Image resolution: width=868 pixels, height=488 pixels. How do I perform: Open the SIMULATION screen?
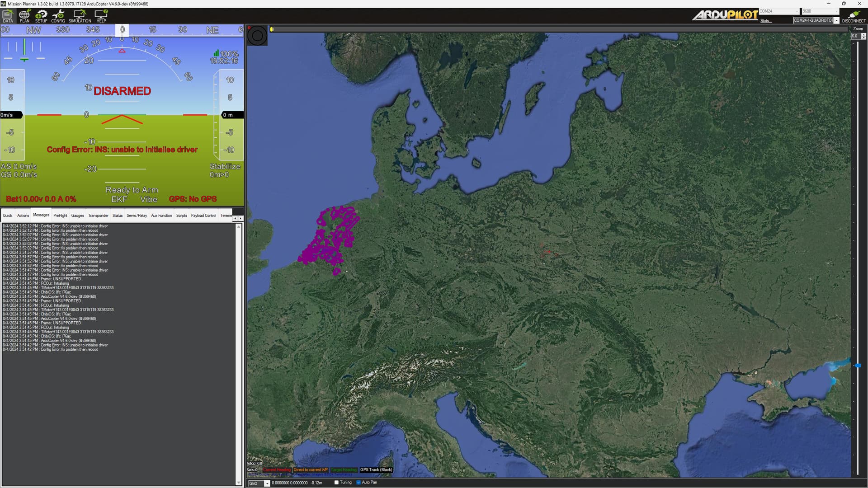(80, 16)
